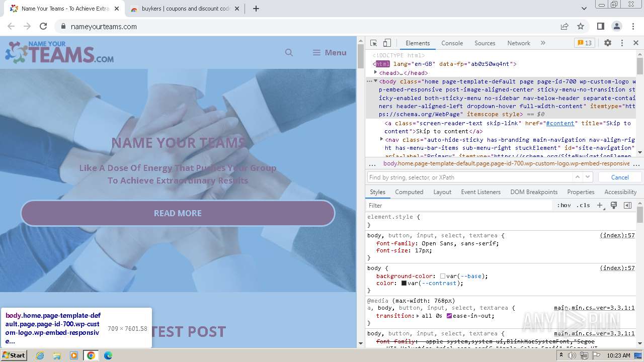Follow the #content href link in DOM
The height and width of the screenshot is (362, 644).
(560, 123)
